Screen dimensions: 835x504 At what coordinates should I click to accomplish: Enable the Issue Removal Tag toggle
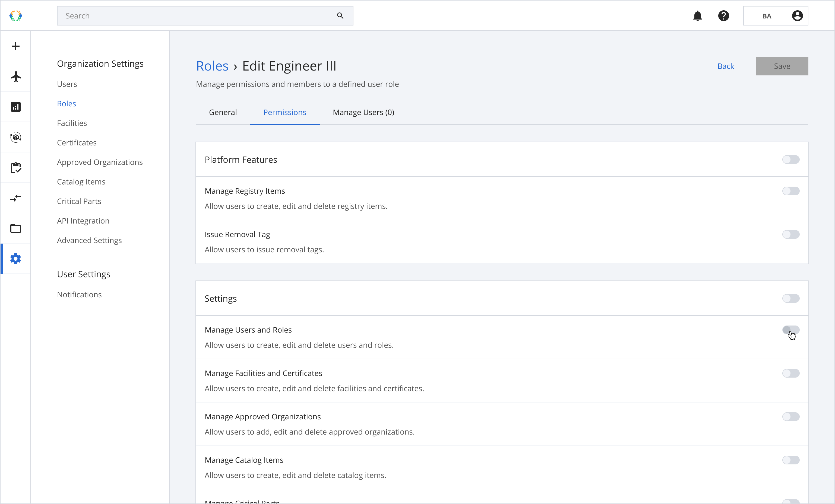(790, 234)
